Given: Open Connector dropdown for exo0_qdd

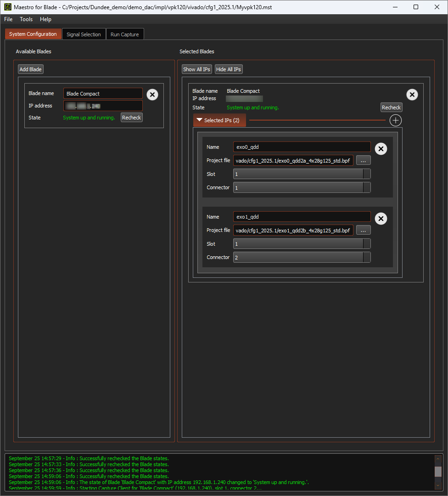Looking at the screenshot, I should (x=302, y=187).
